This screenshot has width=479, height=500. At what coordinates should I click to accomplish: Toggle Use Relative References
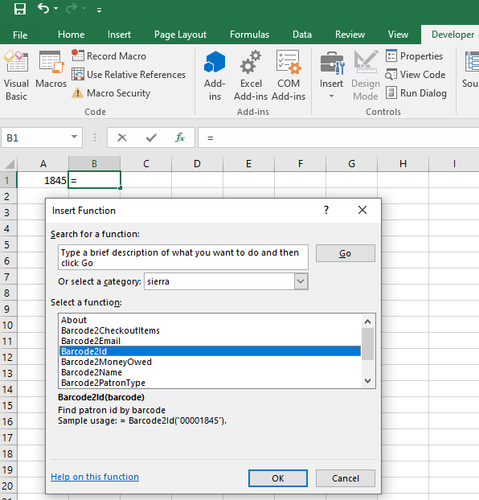point(129,74)
